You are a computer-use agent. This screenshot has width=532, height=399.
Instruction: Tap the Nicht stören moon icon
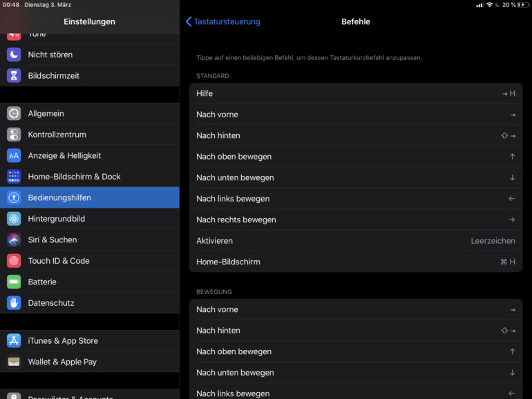tap(14, 55)
